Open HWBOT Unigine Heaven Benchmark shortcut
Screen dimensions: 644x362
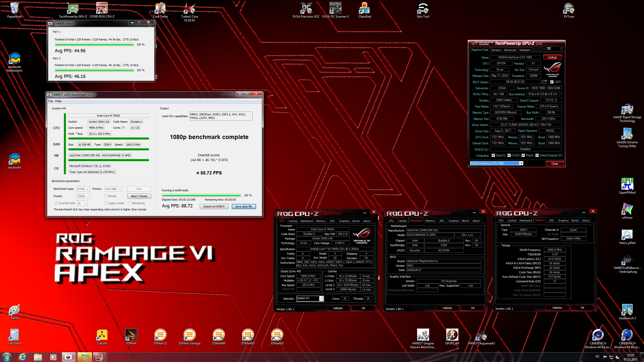coord(423,339)
